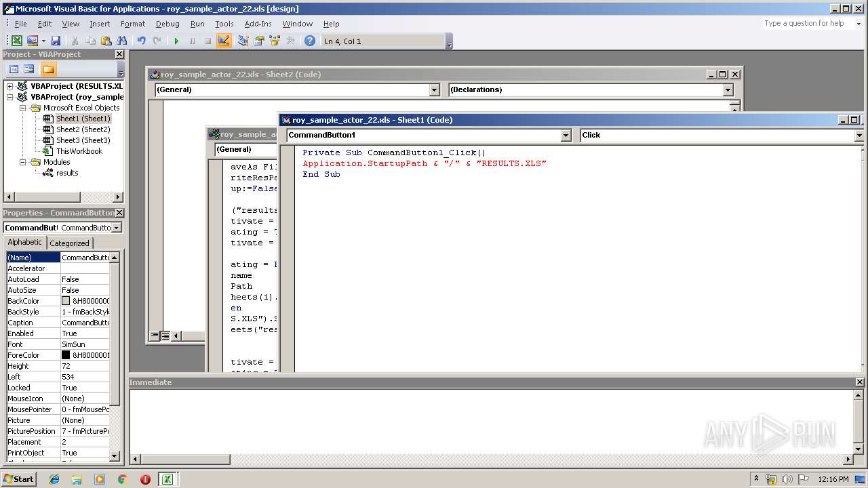Viewport: 868px width, 488px height.
Task: Close the Project - VBAProject panel
Action: [119, 54]
